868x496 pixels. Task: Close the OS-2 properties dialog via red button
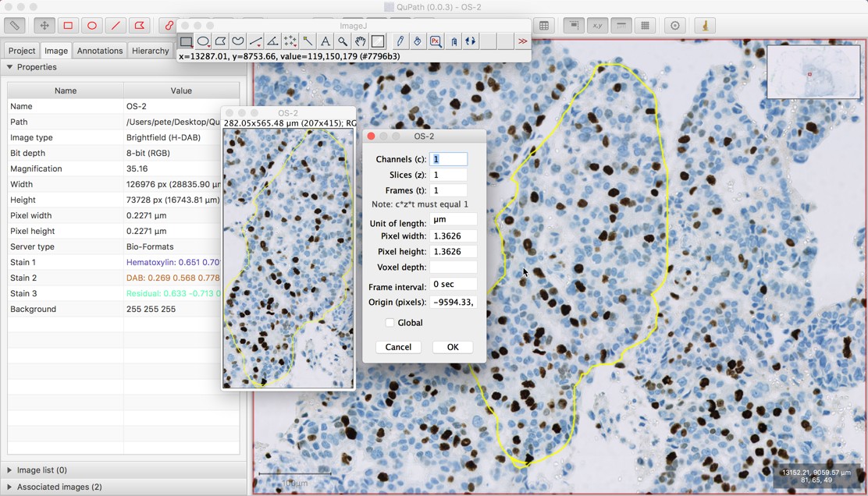point(371,136)
